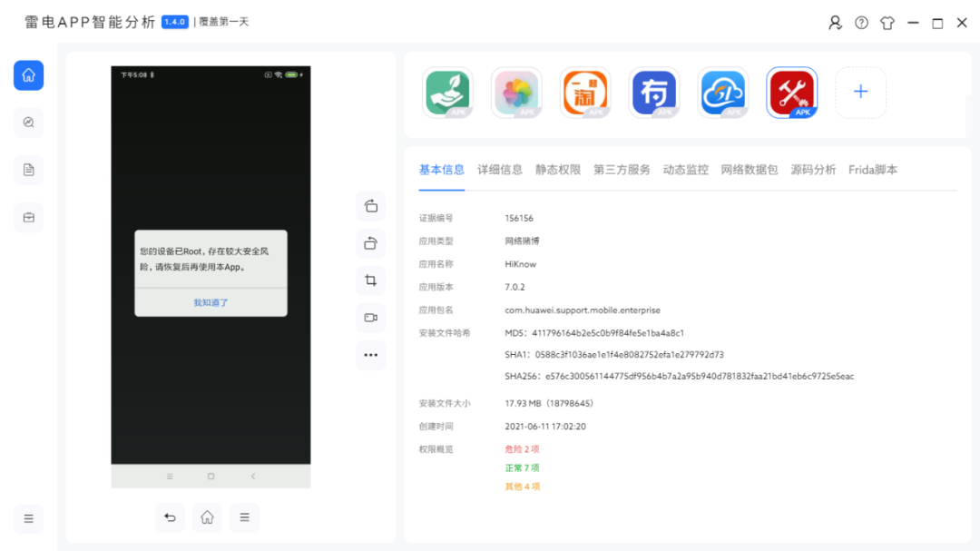Select the green plant APK icon
The height and width of the screenshot is (551, 980).
click(447, 93)
